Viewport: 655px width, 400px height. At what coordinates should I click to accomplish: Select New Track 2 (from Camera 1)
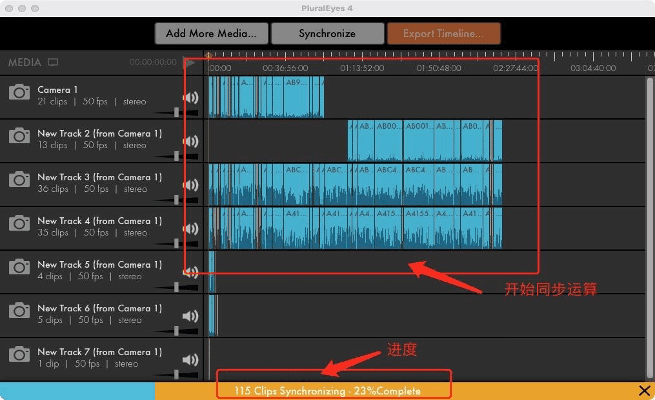[x=99, y=134]
